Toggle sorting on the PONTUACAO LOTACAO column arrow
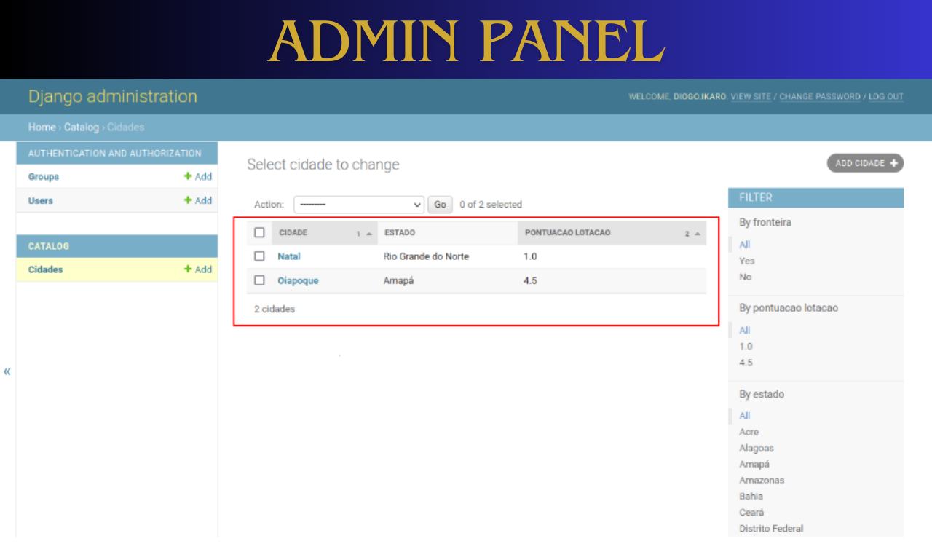This screenshot has width=932, height=560. (x=698, y=232)
